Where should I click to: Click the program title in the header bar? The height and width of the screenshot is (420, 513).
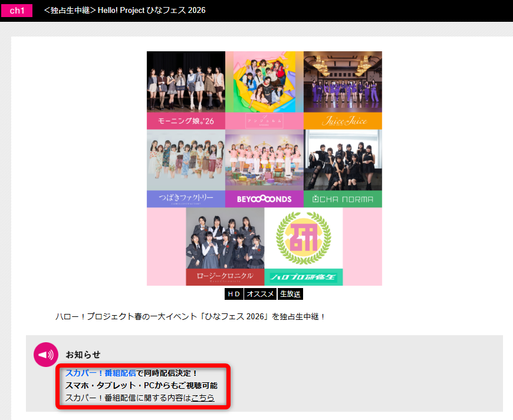click(124, 10)
